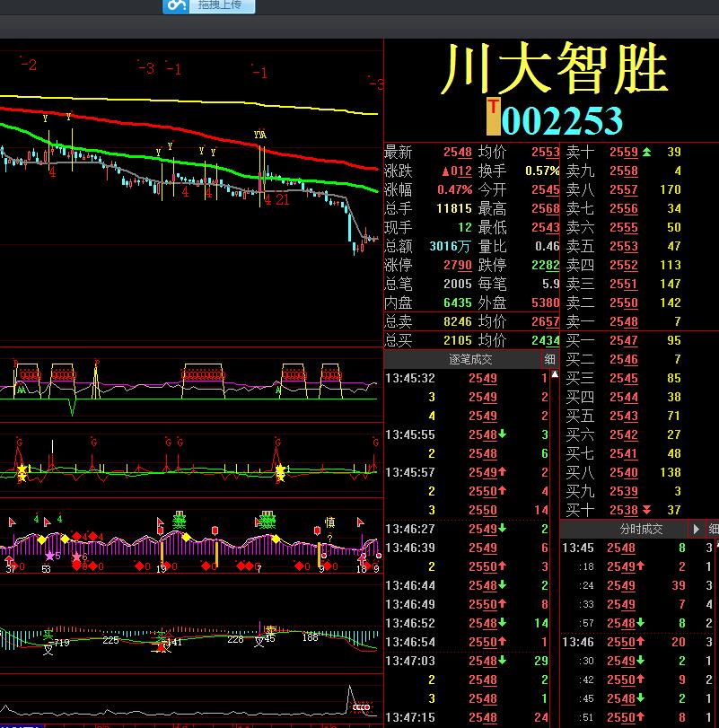Image resolution: width=719 pixels, height=728 pixels.
Task: Select buy level 买一 price 2547
Action: (x=623, y=341)
